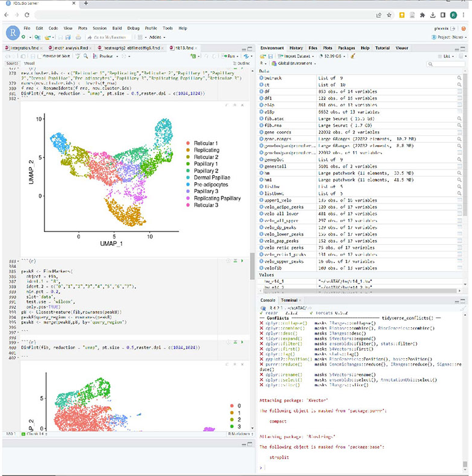
Task: Run the DimPlot fib chunk with play icon
Action: click(x=242, y=342)
